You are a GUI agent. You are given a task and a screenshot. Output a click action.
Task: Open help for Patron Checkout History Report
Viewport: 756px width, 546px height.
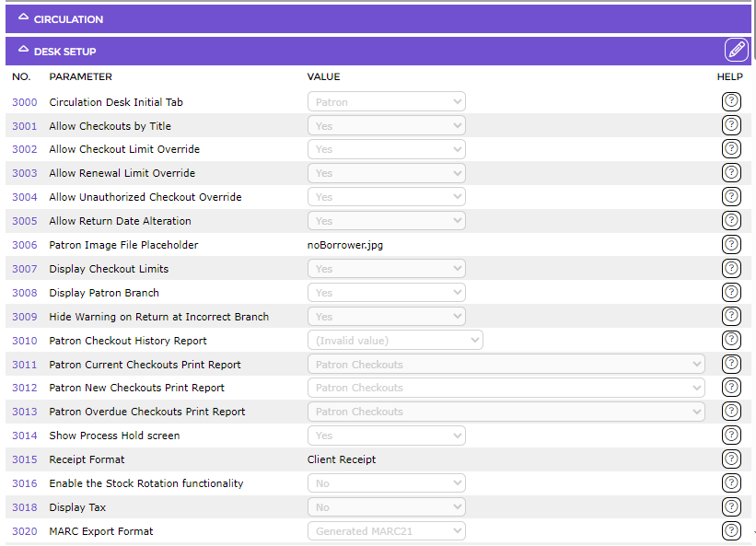tap(731, 341)
